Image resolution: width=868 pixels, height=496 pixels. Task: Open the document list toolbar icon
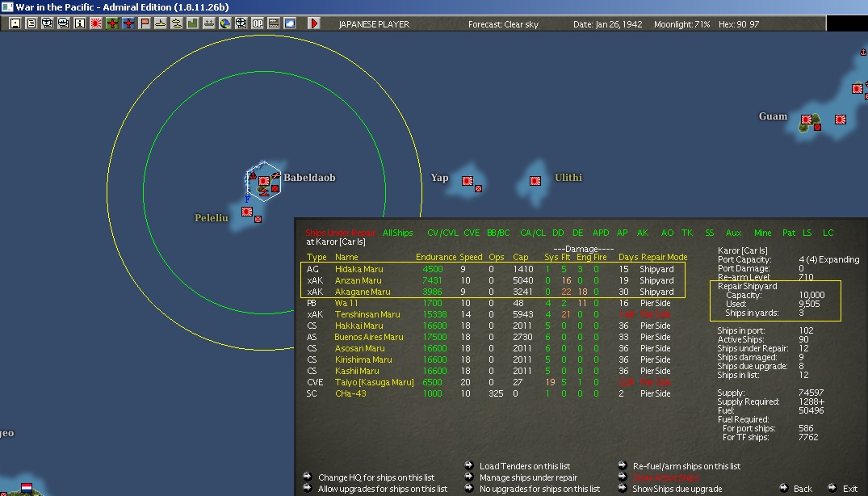point(31,23)
